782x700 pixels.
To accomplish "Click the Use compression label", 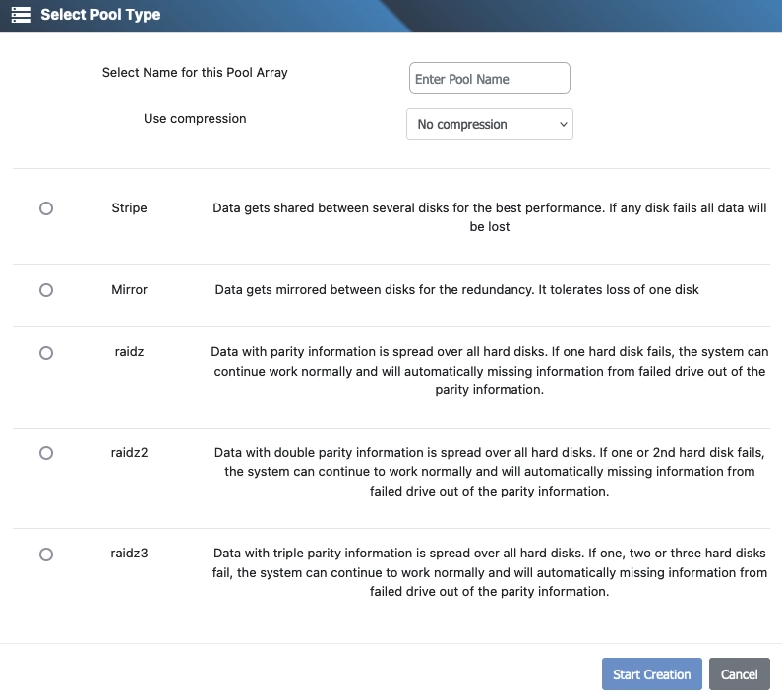I will (195, 119).
